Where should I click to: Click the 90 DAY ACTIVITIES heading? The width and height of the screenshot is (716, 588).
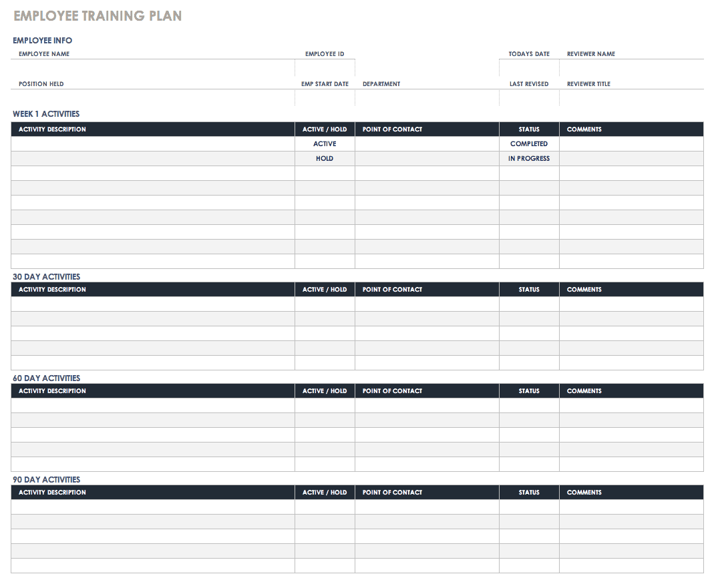45,479
